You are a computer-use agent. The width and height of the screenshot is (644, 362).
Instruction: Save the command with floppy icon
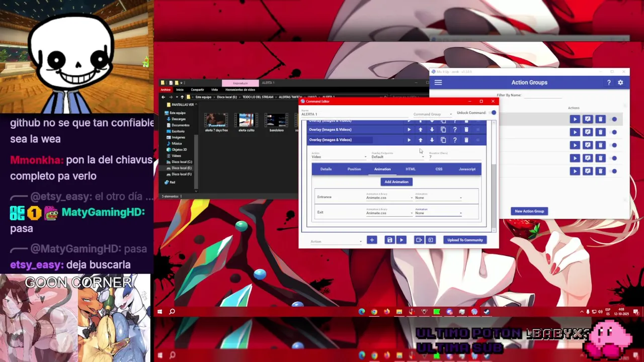coord(389,240)
